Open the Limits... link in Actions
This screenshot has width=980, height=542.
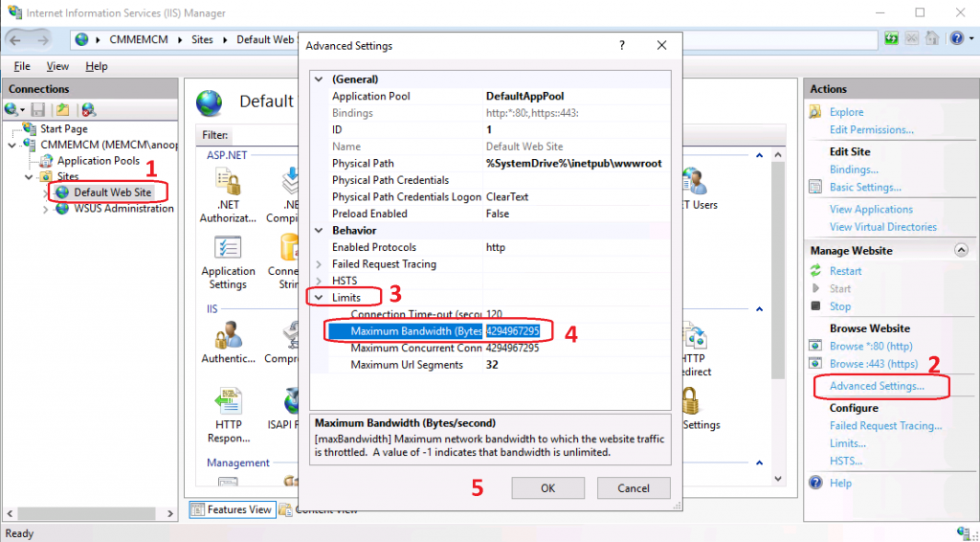click(848, 443)
